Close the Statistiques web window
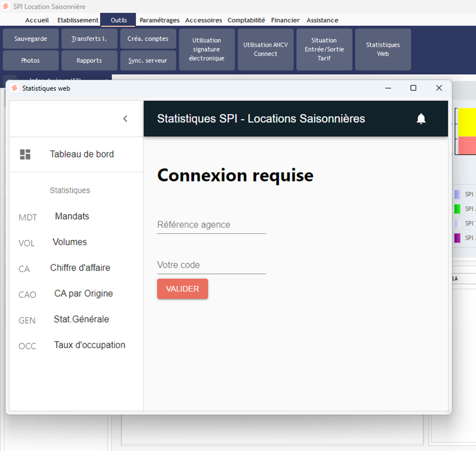 coord(439,88)
